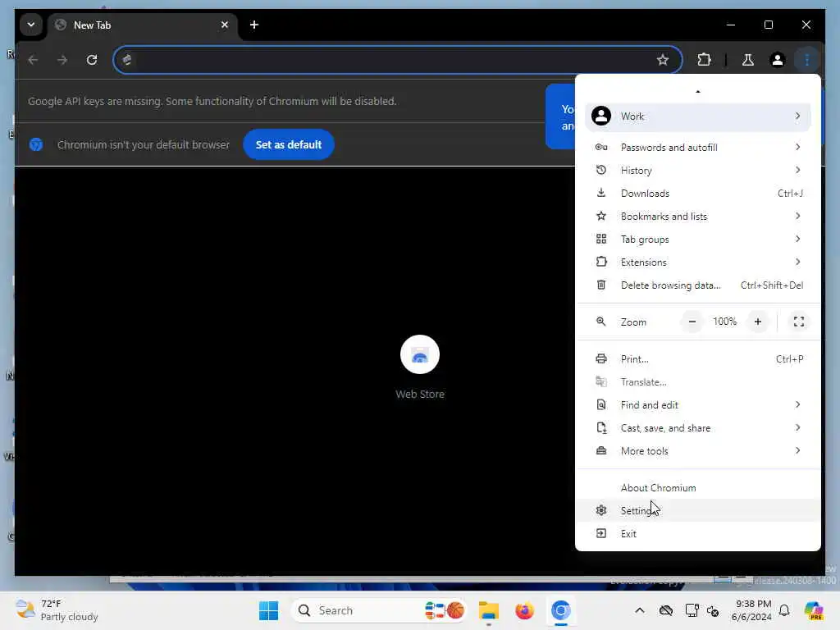Show hidden system tray icons chevron

coord(640,610)
